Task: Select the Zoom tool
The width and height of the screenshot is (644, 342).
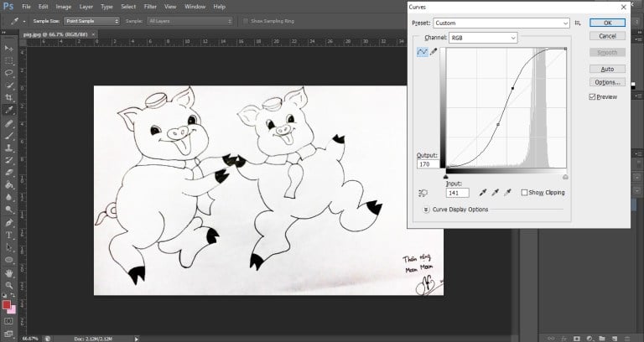Action: 8,285
